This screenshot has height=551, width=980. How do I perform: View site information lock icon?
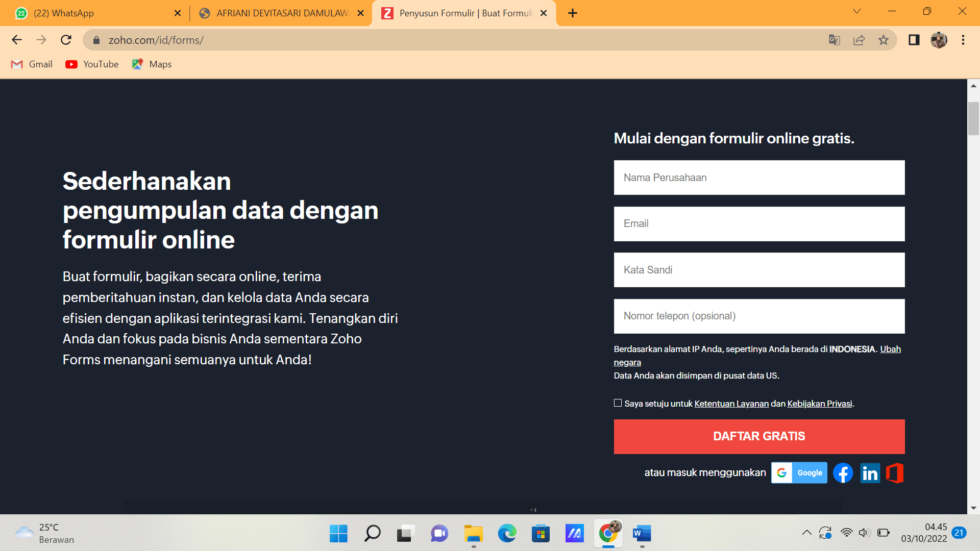[x=96, y=40]
